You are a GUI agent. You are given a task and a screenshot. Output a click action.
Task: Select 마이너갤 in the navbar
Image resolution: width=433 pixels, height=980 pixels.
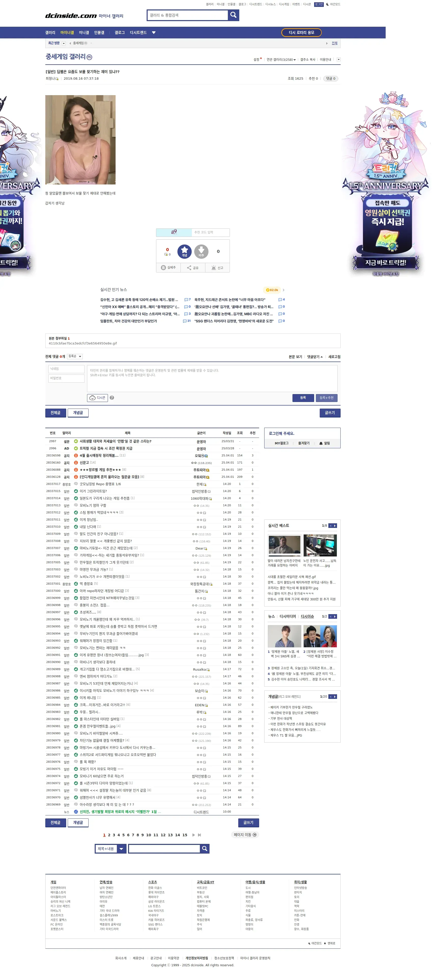tap(67, 33)
